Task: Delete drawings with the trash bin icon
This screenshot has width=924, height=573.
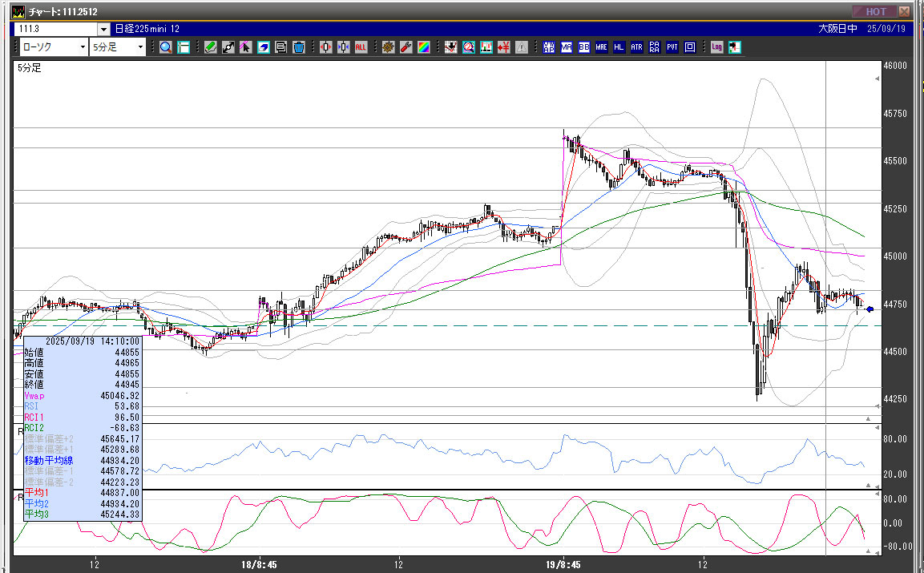Action: click(298, 47)
